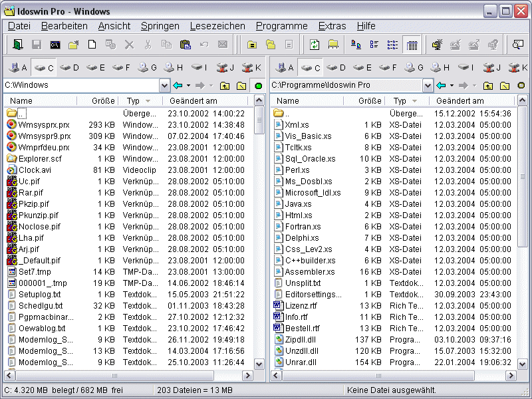Select drive G in left panel
This screenshot has width=532, height=399.
(x=147, y=68)
